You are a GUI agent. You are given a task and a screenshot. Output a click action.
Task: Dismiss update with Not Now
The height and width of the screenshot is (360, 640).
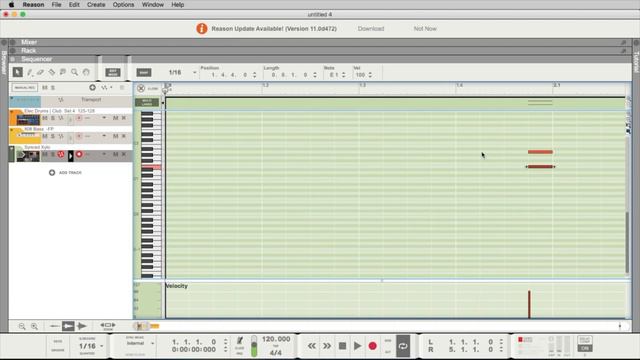click(425, 29)
